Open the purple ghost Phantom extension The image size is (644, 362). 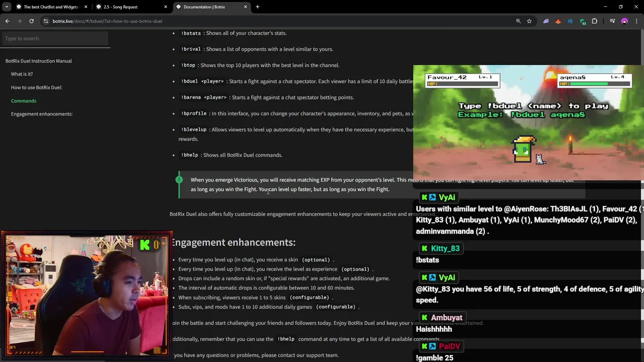[x=546, y=21]
